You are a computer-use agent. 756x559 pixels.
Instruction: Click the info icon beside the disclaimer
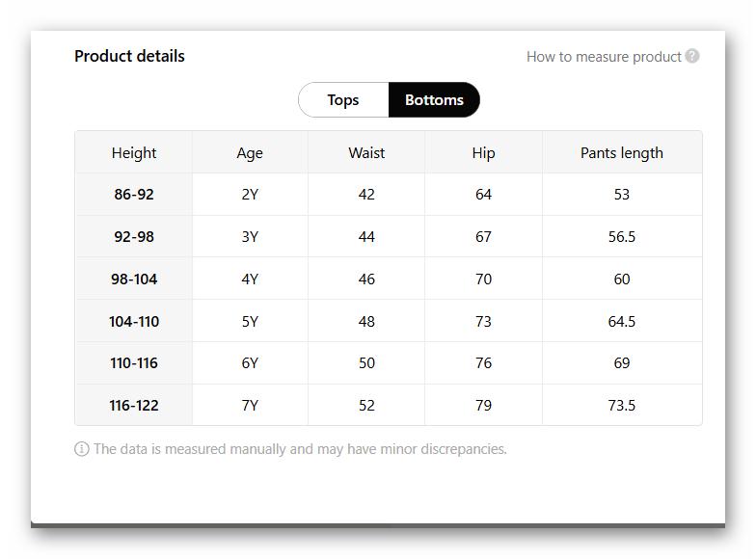(82, 449)
